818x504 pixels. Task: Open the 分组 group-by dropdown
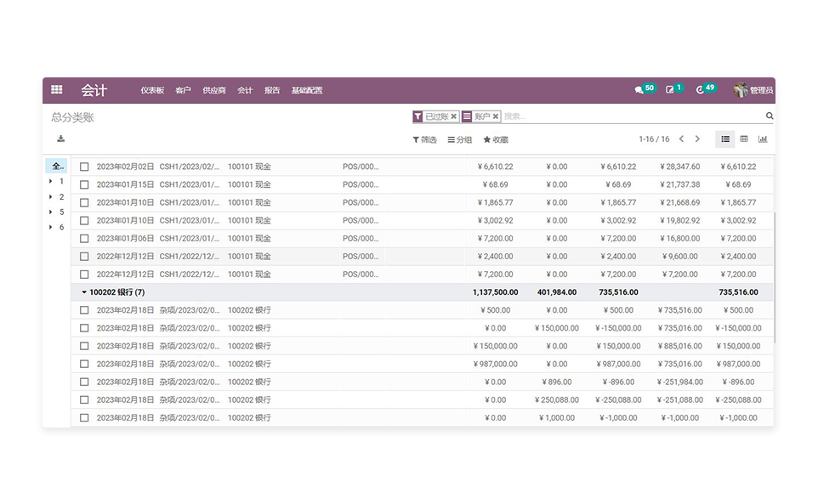point(460,139)
